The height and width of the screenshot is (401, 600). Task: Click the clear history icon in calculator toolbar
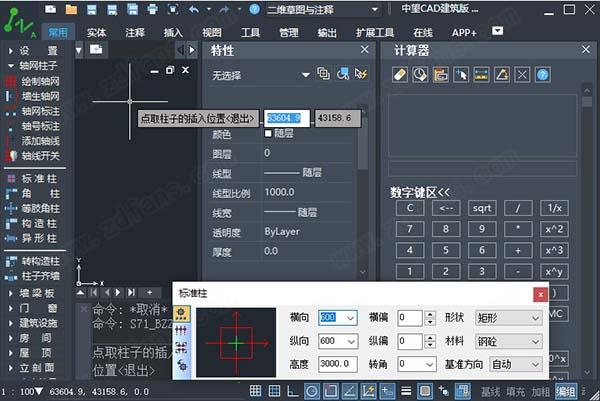[420, 75]
